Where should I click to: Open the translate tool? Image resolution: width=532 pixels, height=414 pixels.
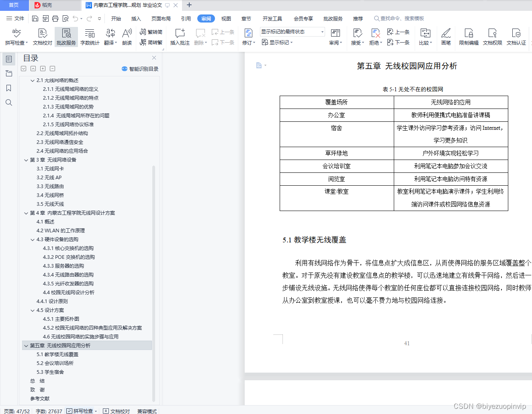(x=110, y=37)
